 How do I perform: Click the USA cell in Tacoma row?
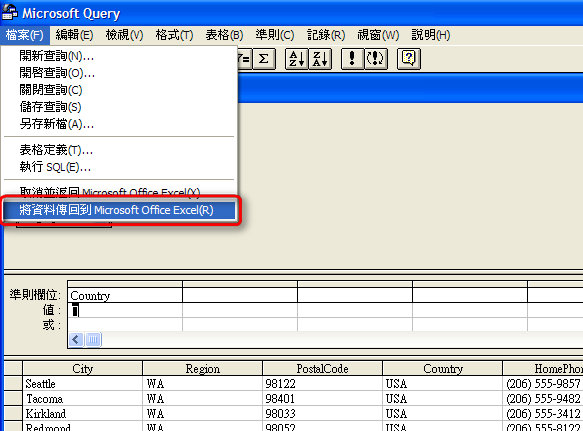442,399
